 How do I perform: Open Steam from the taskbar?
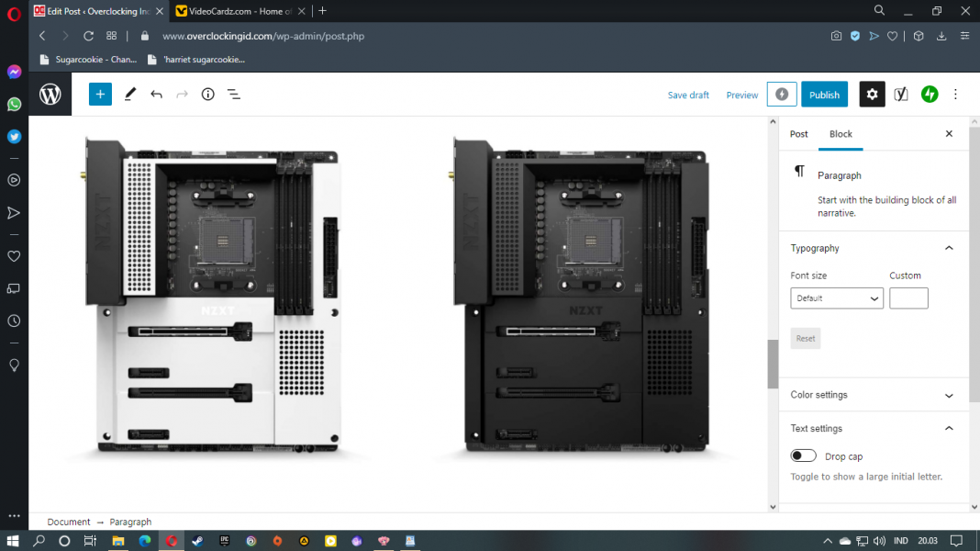pos(197,541)
